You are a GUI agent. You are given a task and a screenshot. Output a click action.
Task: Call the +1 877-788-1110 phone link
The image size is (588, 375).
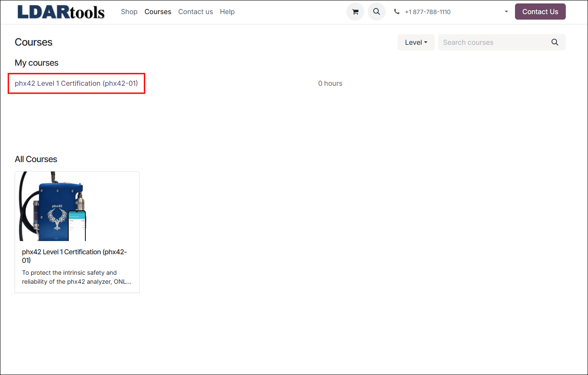click(x=427, y=12)
